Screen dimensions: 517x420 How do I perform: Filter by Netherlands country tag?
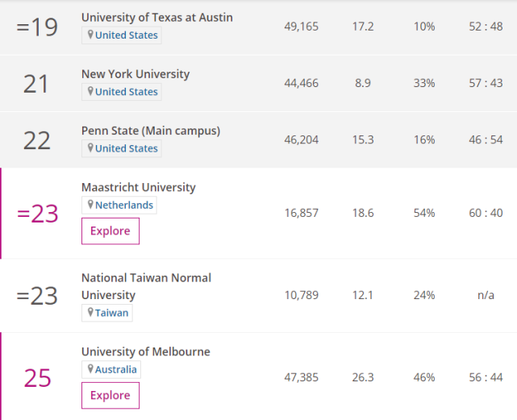[x=123, y=205]
